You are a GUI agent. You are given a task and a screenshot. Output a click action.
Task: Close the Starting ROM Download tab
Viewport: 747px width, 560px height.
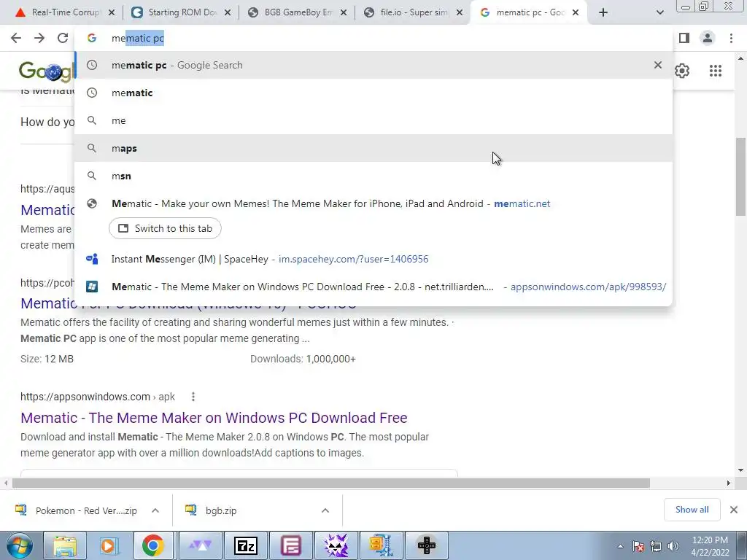pyautogui.click(x=228, y=12)
